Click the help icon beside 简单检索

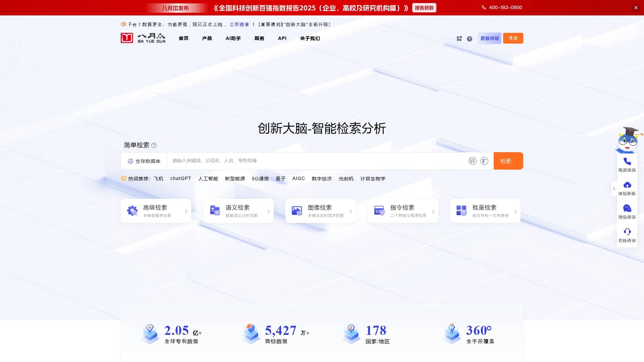[154, 145]
